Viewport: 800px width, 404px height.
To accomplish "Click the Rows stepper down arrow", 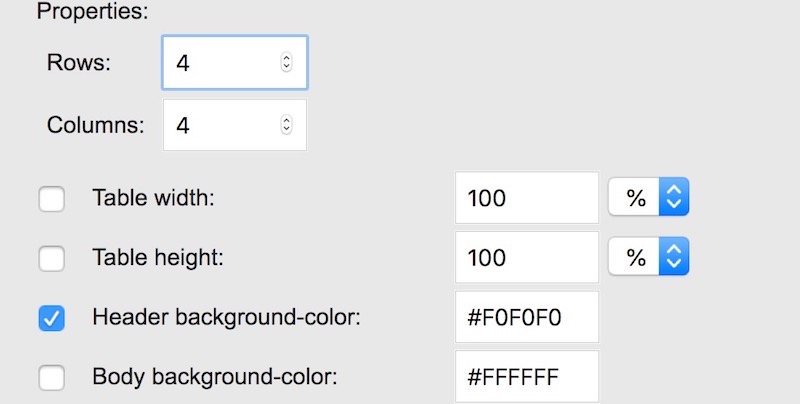I will click(x=286, y=67).
